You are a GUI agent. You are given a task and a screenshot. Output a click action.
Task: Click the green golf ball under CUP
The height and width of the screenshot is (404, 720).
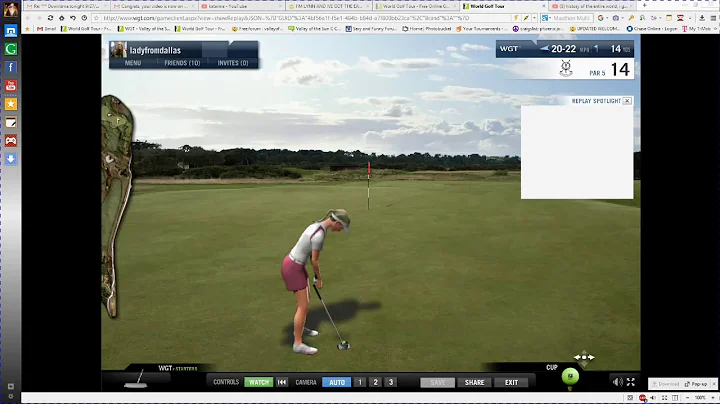tap(570, 377)
